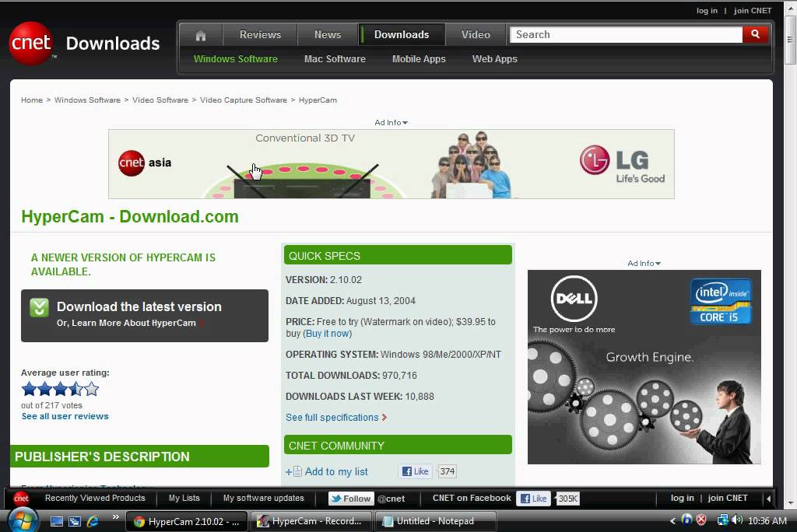The height and width of the screenshot is (532, 797).
Task: Select Mac Software submenu
Action: (335, 59)
